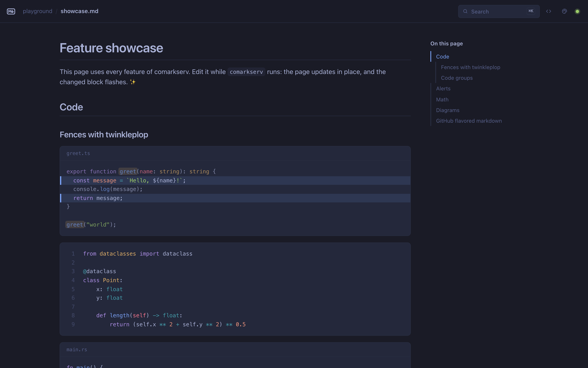Jump to the Alerts section link
This screenshot has height=368, width=588.
click(x=443, y=88)
